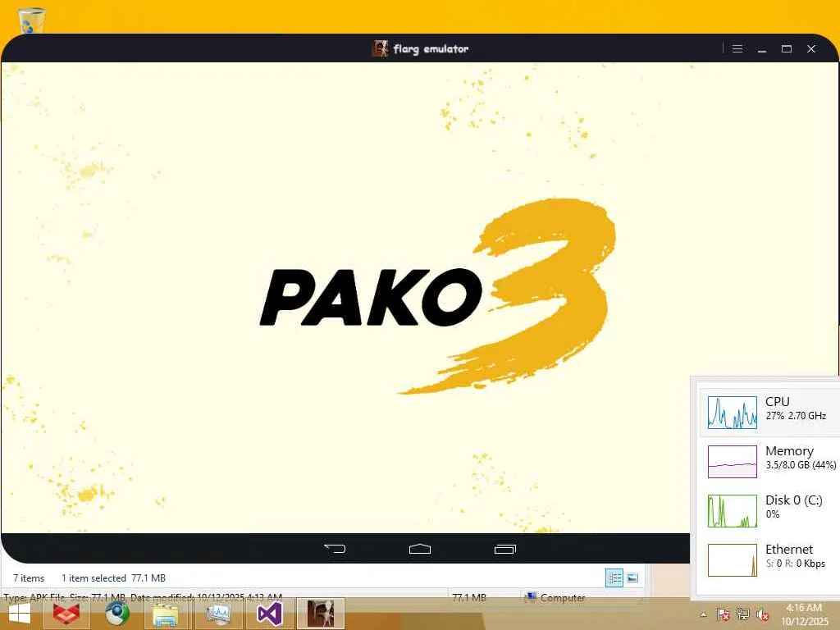
Task: Open the Recycle Bin on desktop
Action: pos(31,20)
